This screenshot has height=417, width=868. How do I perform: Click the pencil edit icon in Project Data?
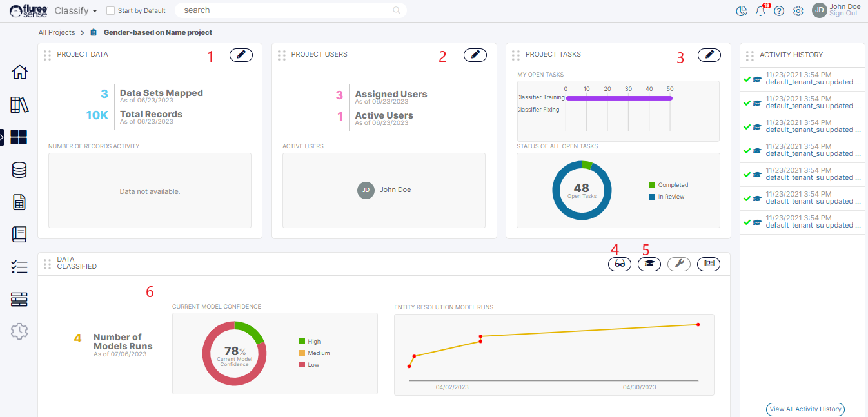pos(241,55)
